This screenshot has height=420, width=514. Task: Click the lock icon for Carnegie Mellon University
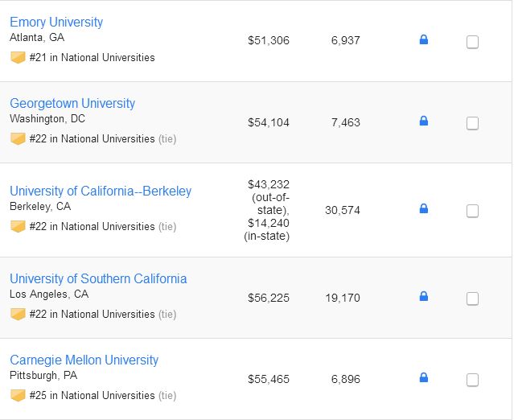tap(424, 377)
